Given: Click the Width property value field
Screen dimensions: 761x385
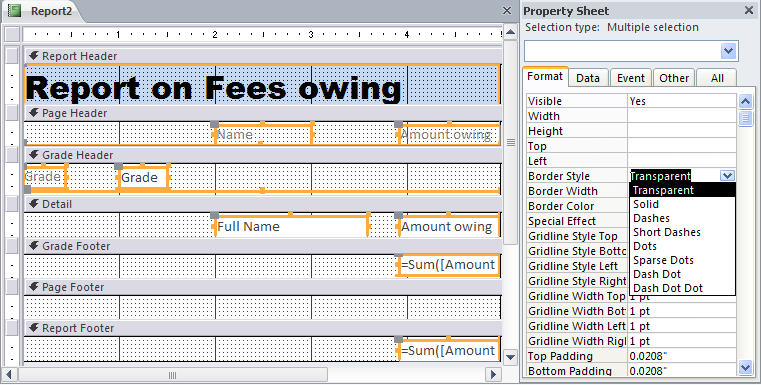Looking at the screenshot, I should [682, 116].
